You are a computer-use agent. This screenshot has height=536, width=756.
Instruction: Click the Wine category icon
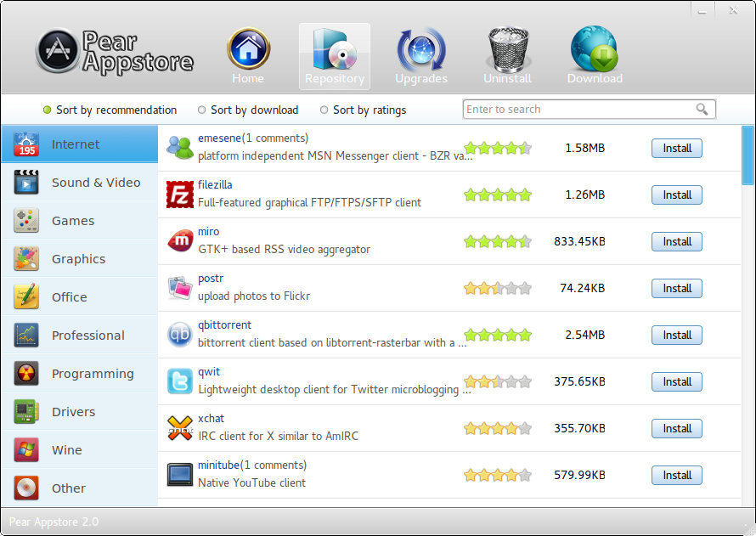pos(26,449)
